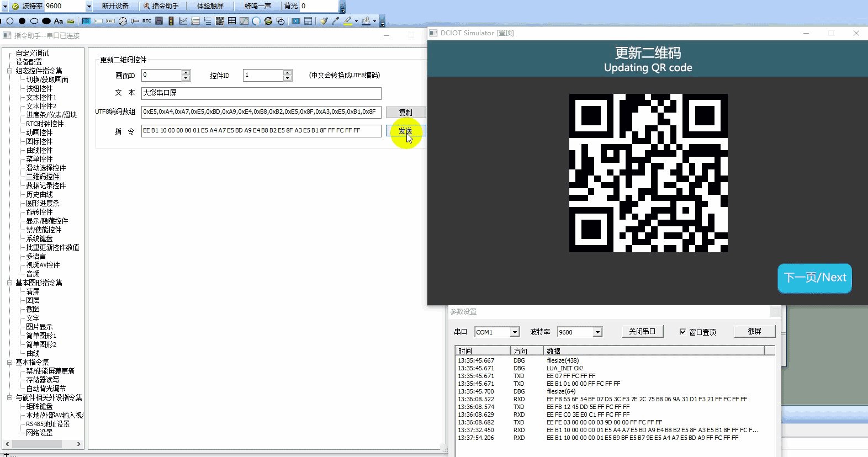This screenshot has width=868, height=457.
Task: Open the simulator 波特率 9600 dropdown
Action: pyautogui.click(x=597, y=332)
